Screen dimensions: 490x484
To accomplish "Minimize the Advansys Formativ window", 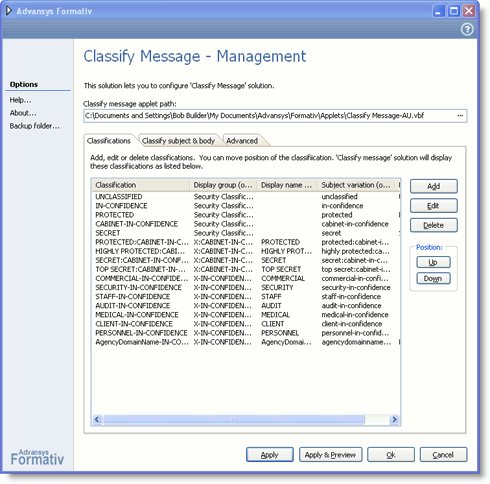I will tap(438, 11).
